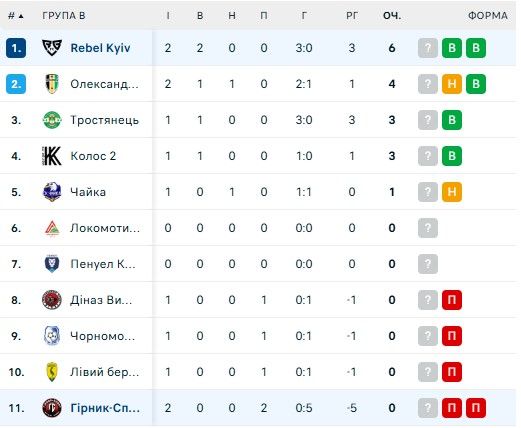Open Олександрія's orange Н draw form badge
521x428 pixels.
(452, 84)
